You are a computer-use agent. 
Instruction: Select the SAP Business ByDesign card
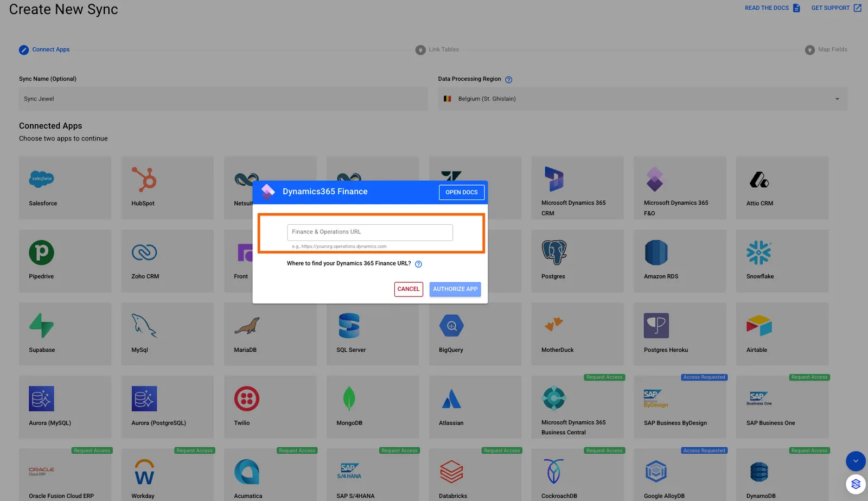(x=680, y=407)
